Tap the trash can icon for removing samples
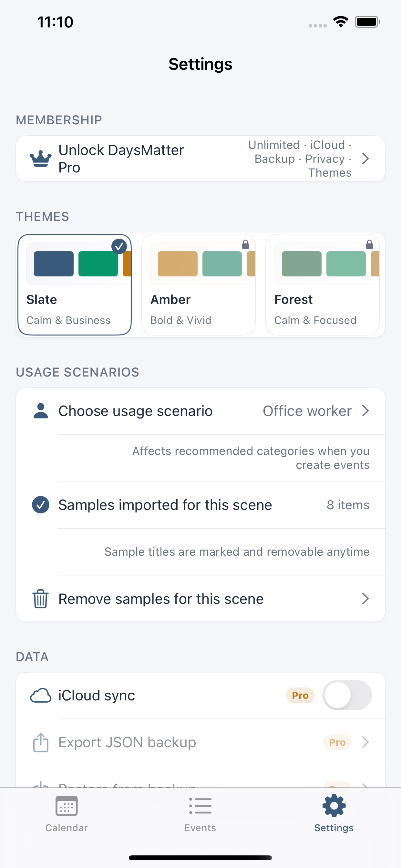 point(40,598)
